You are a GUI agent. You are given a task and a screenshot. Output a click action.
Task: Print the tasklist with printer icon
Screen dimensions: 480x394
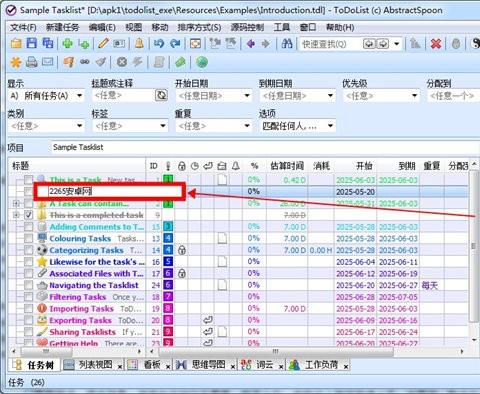32,62
